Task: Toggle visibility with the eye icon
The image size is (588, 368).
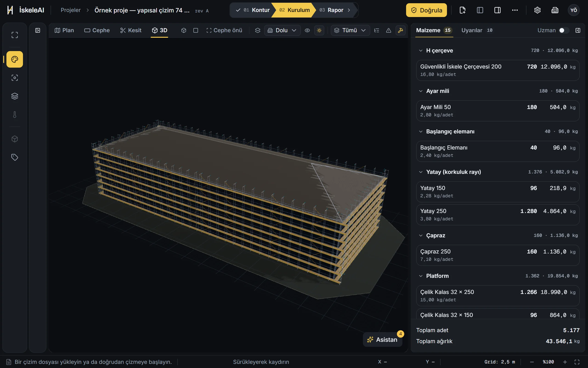Action: click(307, 30)
